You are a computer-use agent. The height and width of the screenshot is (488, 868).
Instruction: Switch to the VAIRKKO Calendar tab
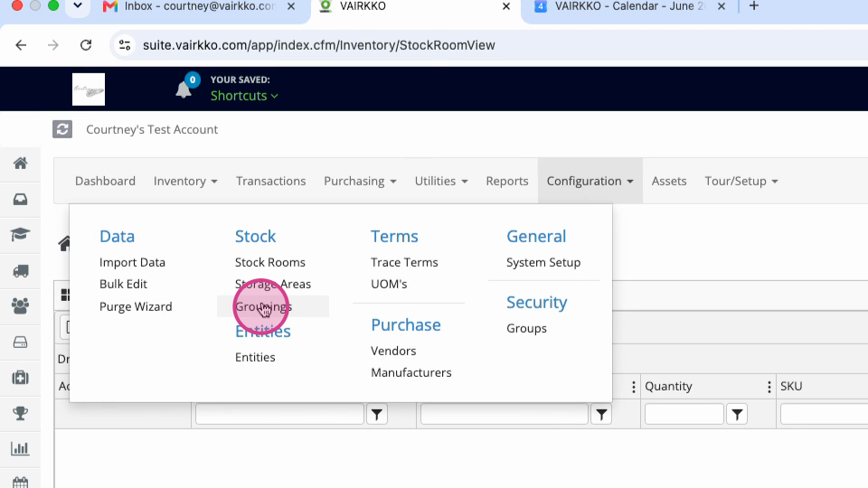(x=629, y=6)
